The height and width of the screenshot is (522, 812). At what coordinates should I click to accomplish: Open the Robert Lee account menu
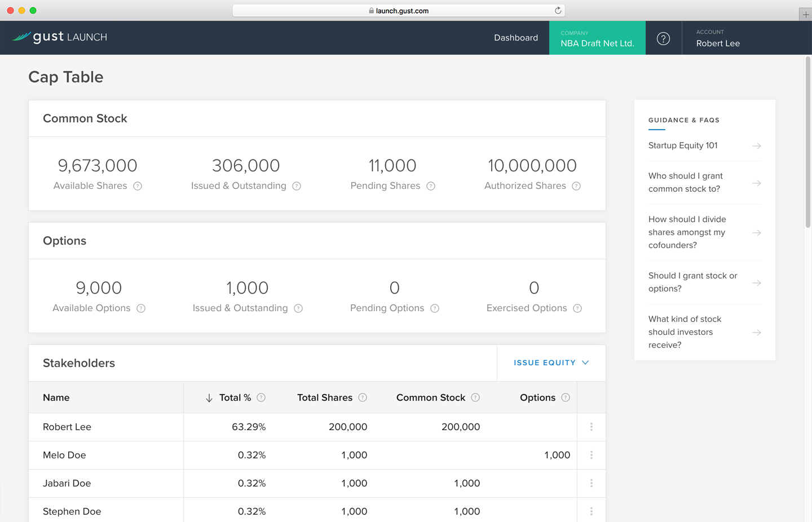(717, 38)
